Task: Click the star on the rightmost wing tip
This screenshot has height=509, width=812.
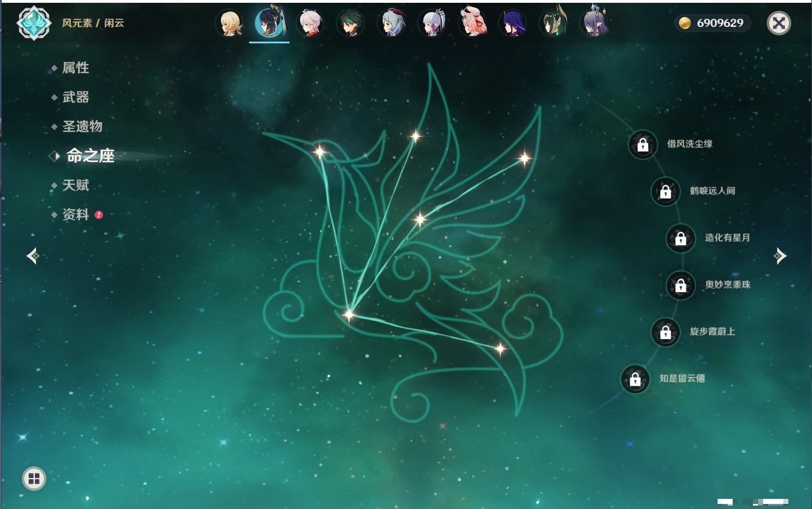Action: pos(524,158)
